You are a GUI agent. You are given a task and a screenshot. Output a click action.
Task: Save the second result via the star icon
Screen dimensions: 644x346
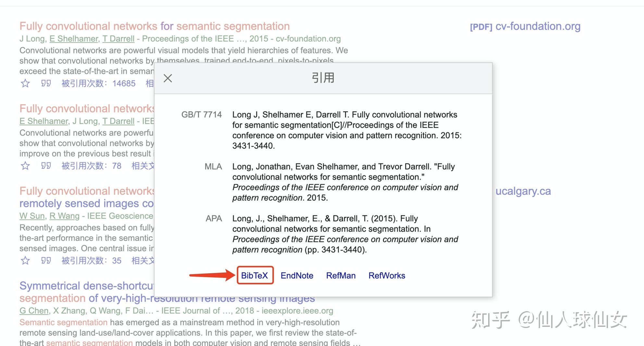(x=25, y=166)
